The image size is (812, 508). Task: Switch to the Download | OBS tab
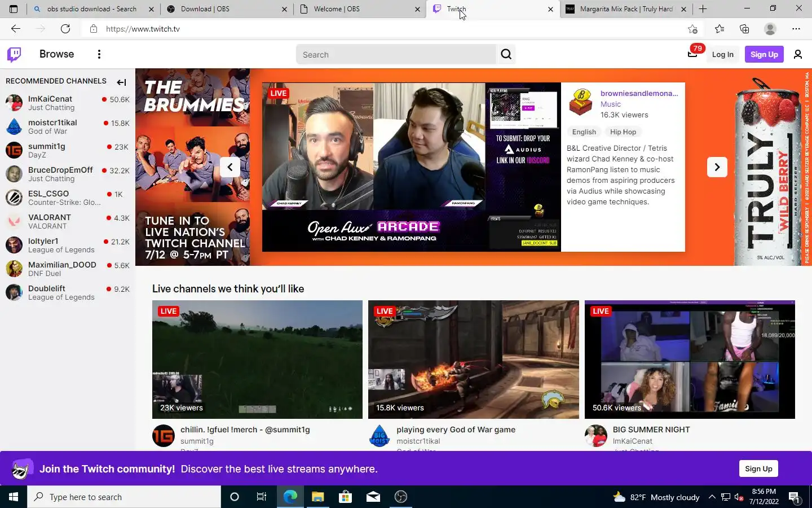[x=226, y=9]
